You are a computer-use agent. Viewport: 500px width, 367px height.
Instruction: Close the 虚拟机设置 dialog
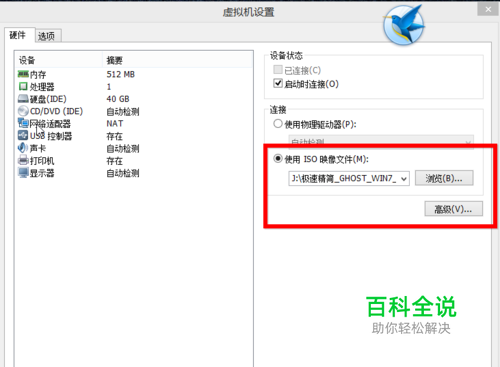[x=488, y=10]
